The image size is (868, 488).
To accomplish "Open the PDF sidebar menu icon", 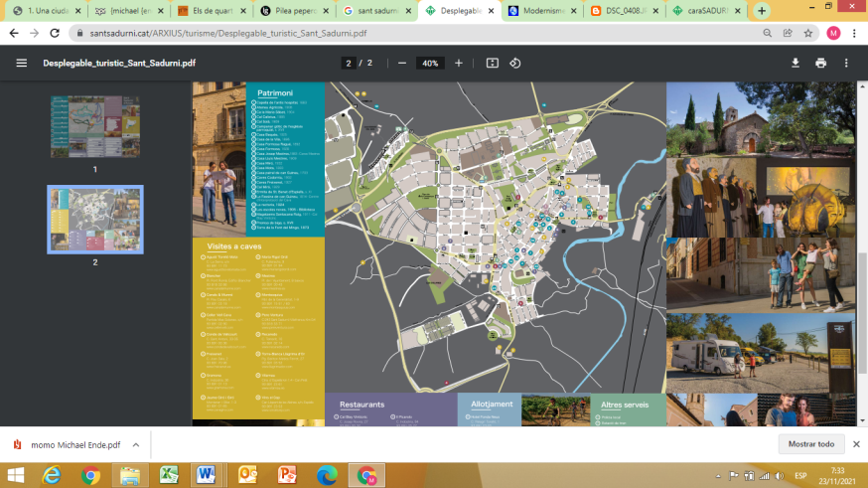I will pos(21,63).
